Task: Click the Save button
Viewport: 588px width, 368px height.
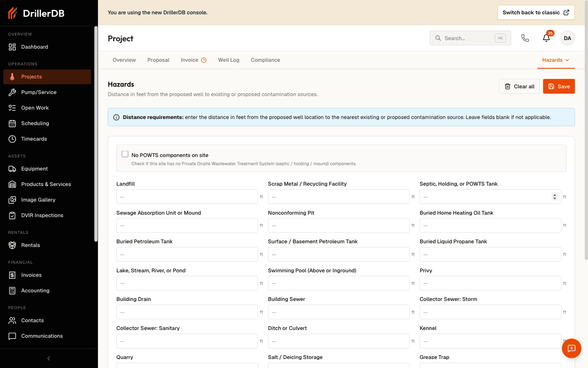Action: coord(559,86)
